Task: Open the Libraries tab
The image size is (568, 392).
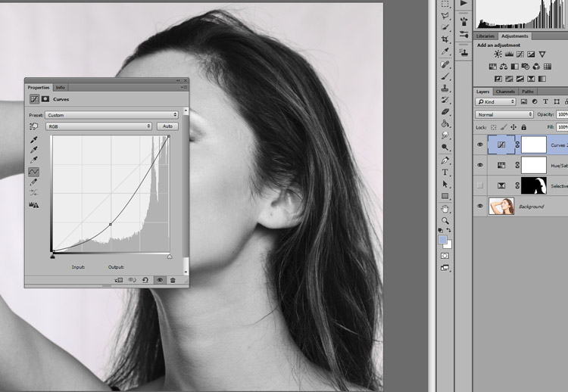Action: coord(485,36)
